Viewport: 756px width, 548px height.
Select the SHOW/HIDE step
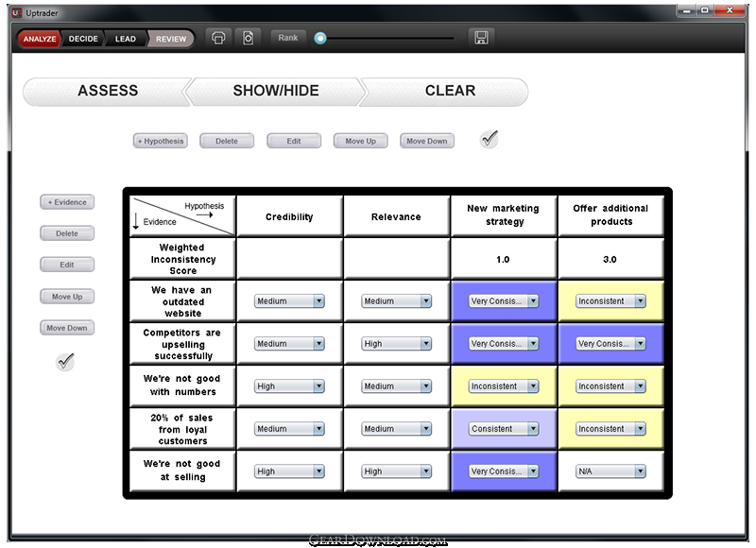pyautogui.click(x=276, y=91)
